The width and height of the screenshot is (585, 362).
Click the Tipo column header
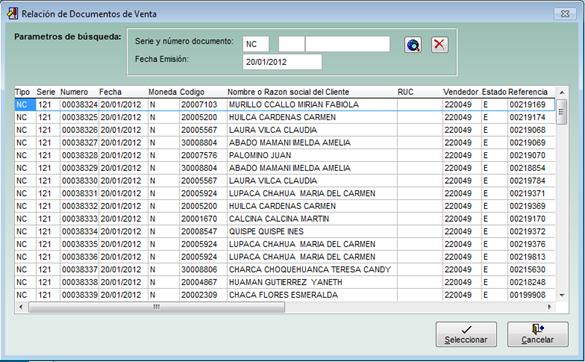pos(22,92)
